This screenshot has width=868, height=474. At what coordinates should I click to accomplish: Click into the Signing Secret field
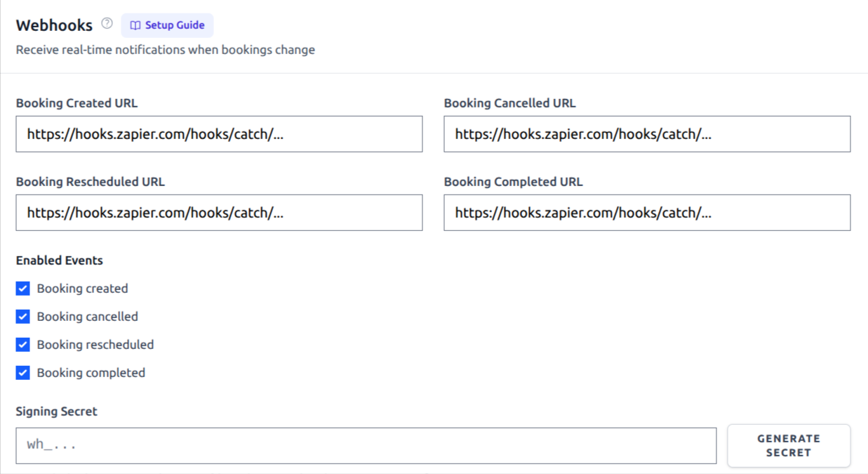(366, 446)
